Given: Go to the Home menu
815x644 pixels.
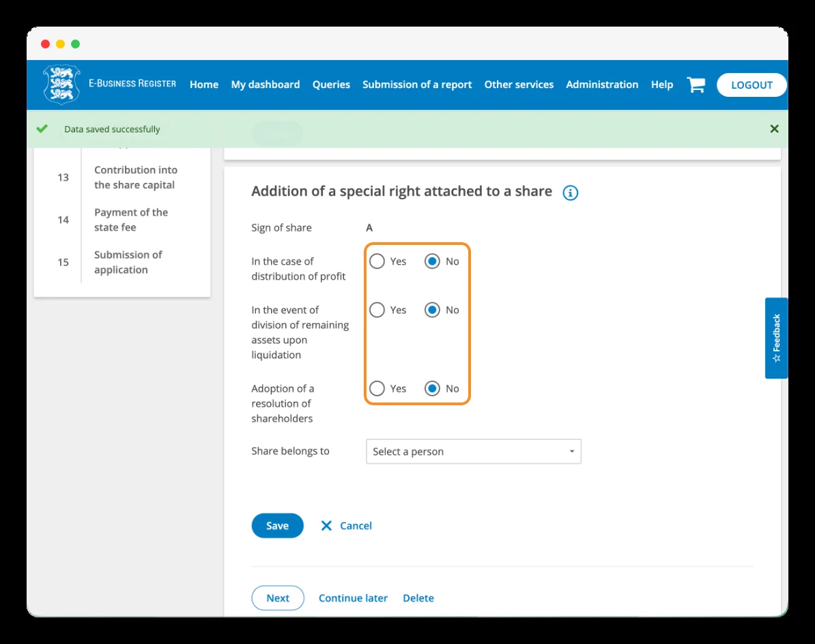Looking at the screenshot, I should [x=203, y=85].
